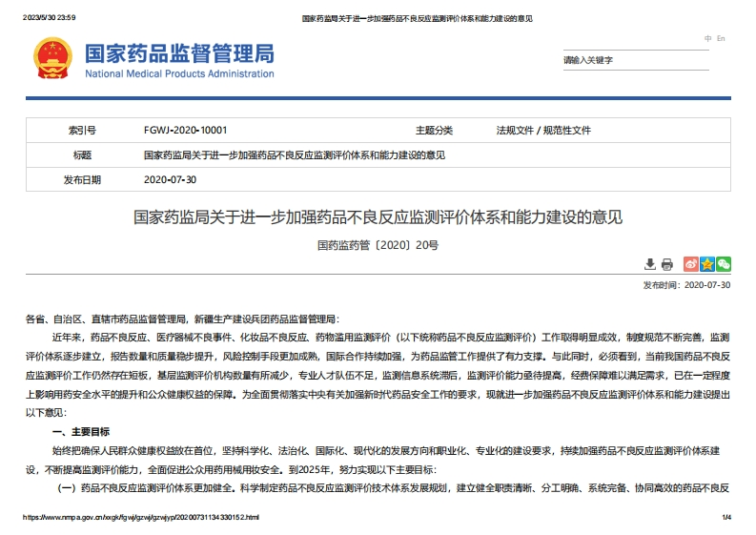Share to QQ Zone star icon
The height and width of the screenshot is (535, 756).
[707, 264]
